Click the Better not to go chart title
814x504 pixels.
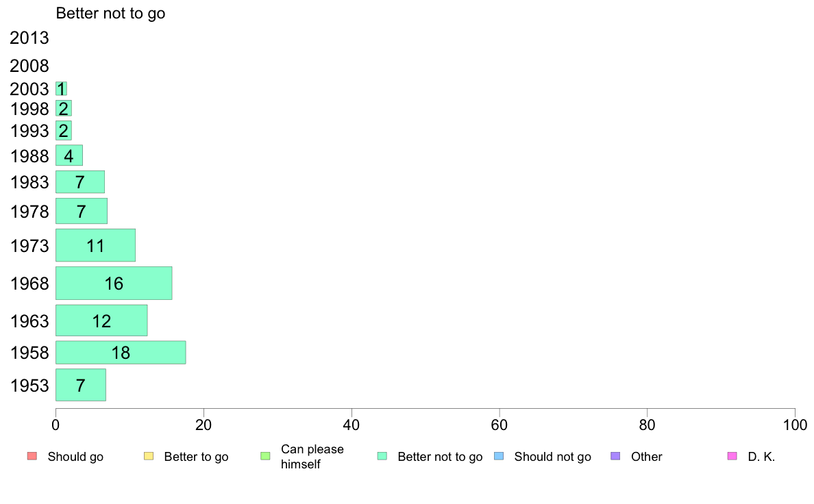pyautogui.click(x=110, y=13)
